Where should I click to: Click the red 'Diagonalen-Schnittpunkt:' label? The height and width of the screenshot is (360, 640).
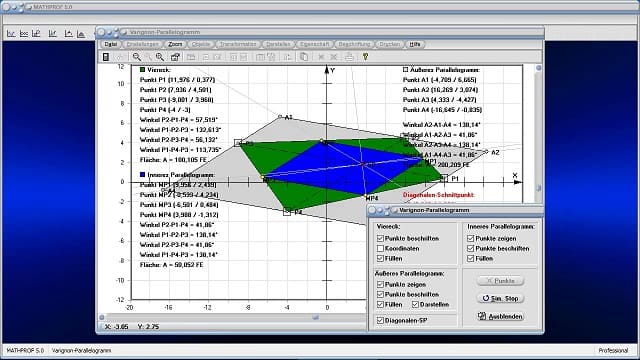tap(438, 195)
